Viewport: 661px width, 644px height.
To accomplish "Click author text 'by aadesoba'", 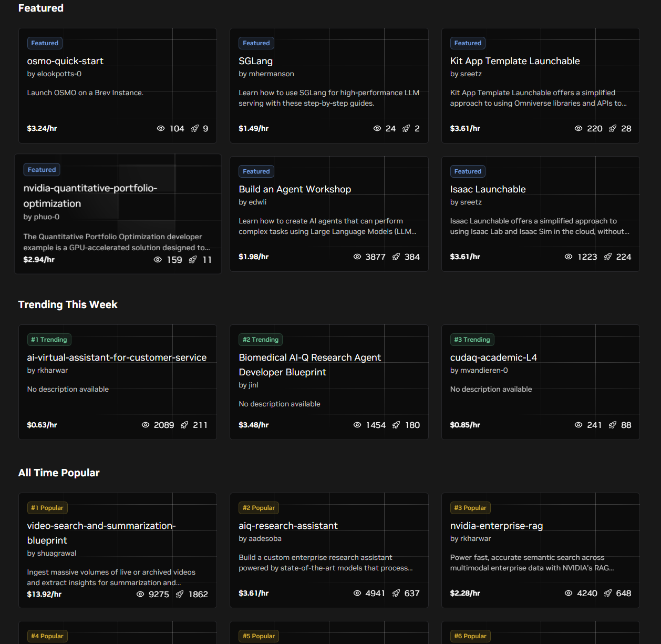I will (x=260, y=539).
